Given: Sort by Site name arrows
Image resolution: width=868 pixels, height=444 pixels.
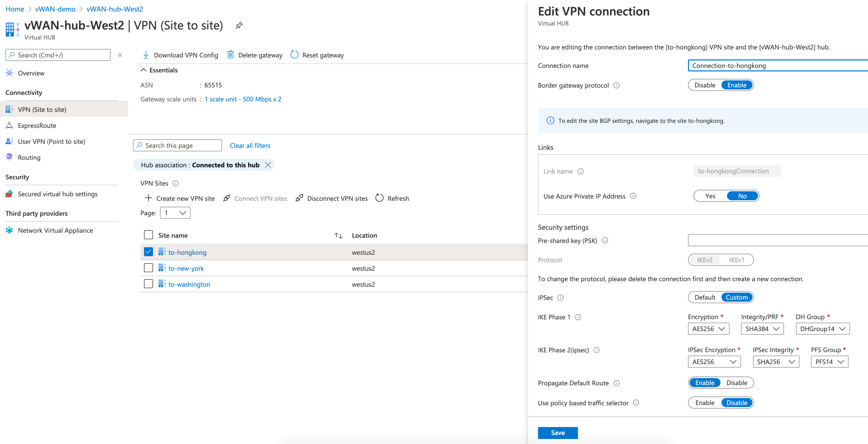Looking at the screenshot, I should (x=338, y=236).
